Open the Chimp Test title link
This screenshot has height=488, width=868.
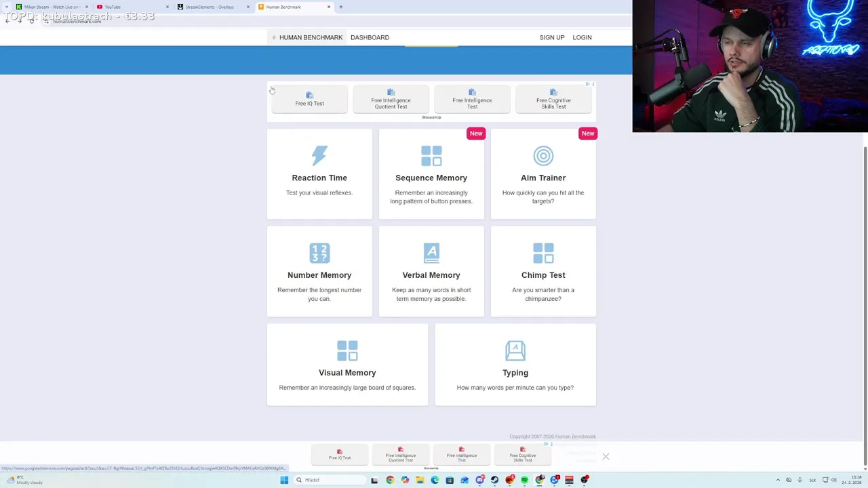543,275
